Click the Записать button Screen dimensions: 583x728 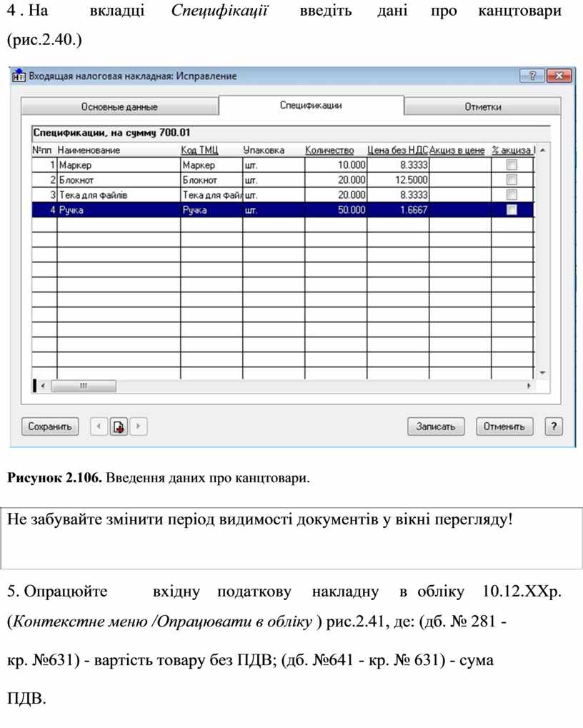[436, 427]
